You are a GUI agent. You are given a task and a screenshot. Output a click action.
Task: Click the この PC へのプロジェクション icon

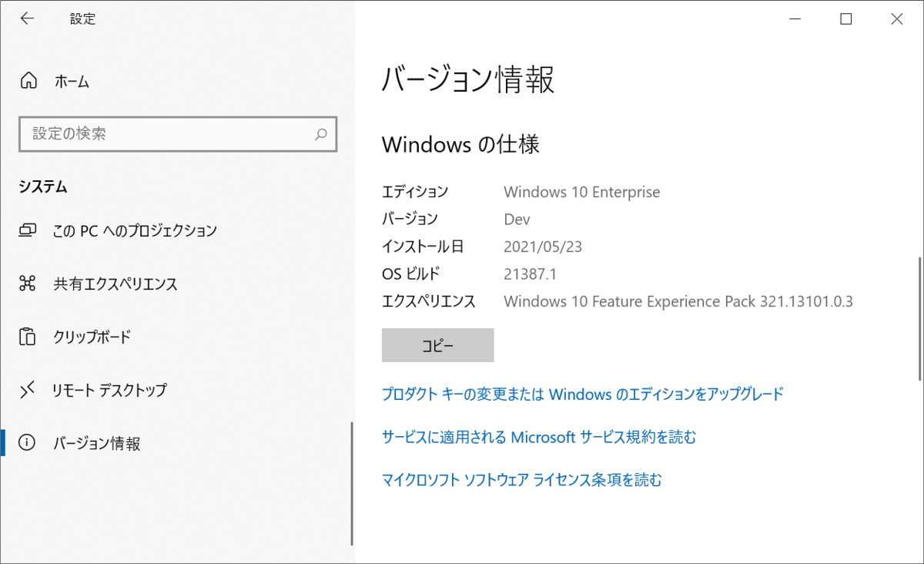pyautogui.click(x=28, y=230)
